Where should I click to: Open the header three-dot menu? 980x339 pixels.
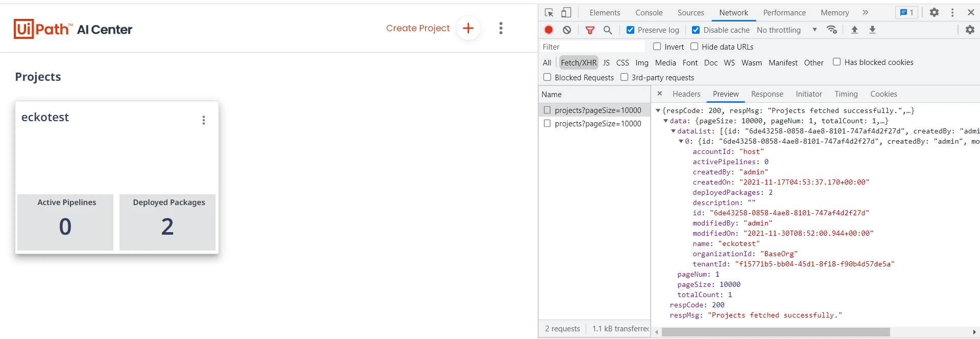point(501,28)
